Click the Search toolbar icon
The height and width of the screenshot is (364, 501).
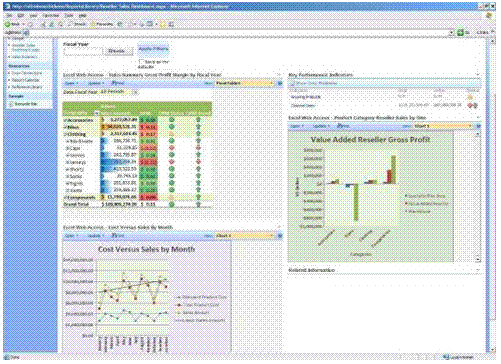pyautogui.click(x=70, y=24)
